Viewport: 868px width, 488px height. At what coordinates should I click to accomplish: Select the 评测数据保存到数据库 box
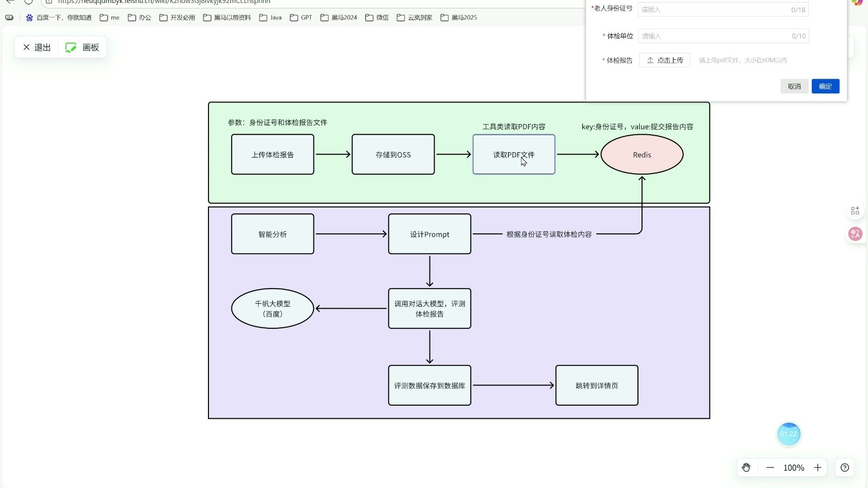click(x=429, y=385)
